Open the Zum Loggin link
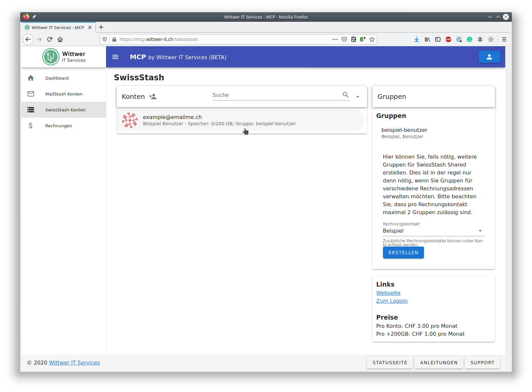This screenshot has height=392, width=532. click(x=392, y=301)
